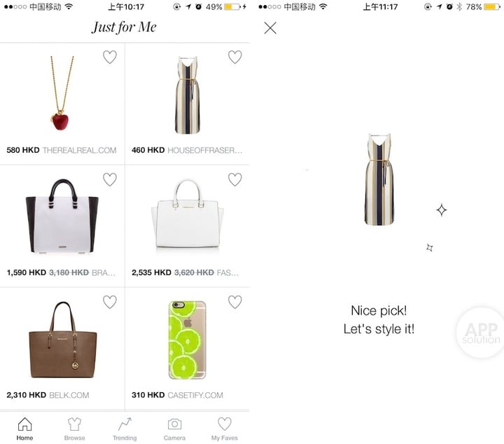Image resolution: width=504 pixels, height=444 pixels.
Task: Close the Nice pick screen
Action: [x=270, y=28]
